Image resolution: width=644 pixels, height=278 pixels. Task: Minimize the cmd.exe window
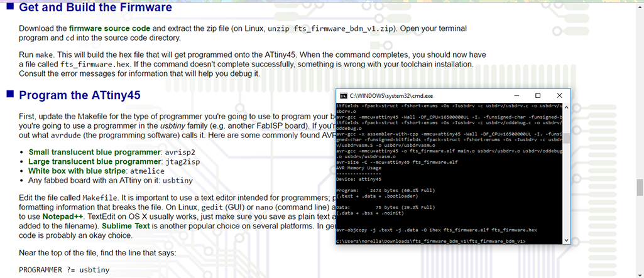(x=516, y=95)
